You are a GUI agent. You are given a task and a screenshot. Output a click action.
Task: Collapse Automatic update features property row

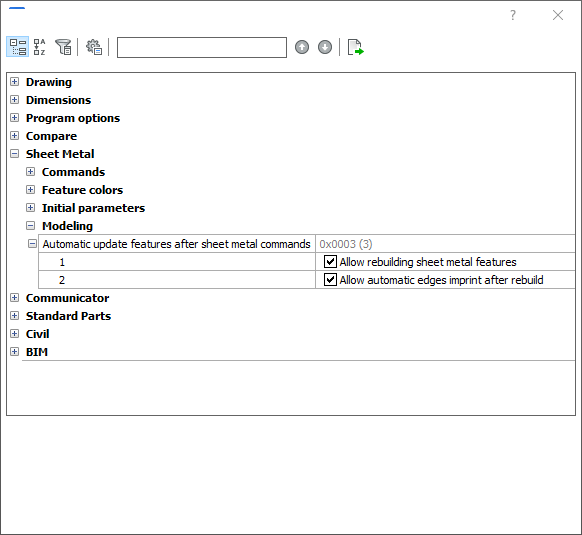click(x=33, y=244)
